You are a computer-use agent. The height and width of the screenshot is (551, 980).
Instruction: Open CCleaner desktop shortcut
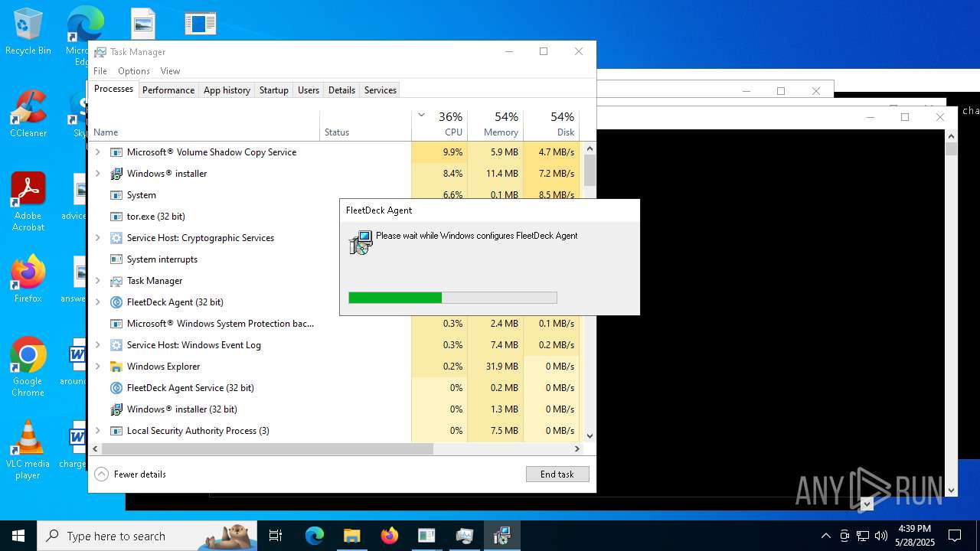coord(28,114)
